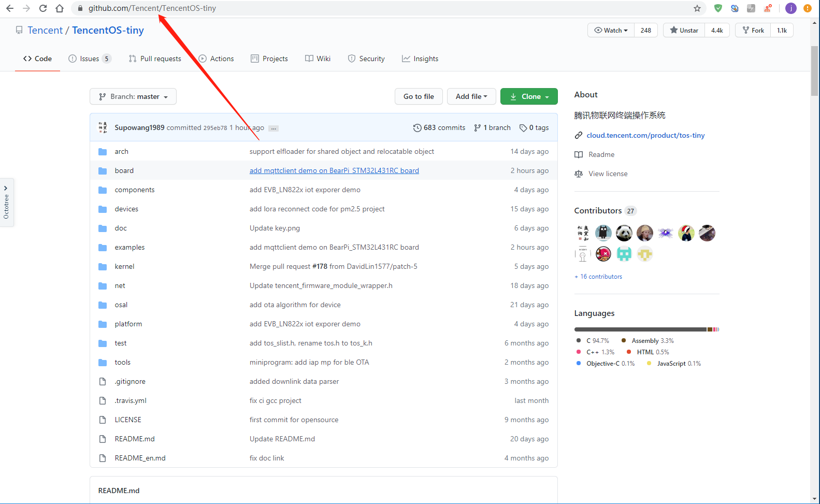Open Supowang1989's avatar on the commit bar
The width and height of the screenshot is (820, 504).
[x=103, y=127]
